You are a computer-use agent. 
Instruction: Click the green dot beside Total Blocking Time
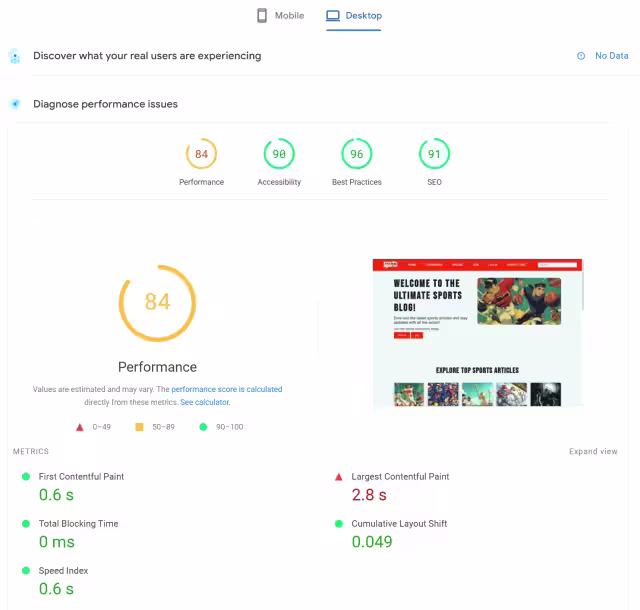[26, 523]
